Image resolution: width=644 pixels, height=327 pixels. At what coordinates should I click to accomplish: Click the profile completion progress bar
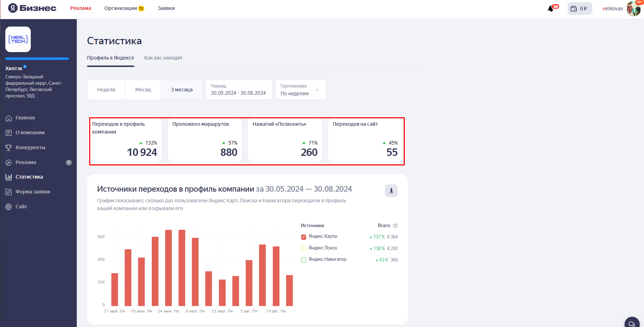pos(37,59)
